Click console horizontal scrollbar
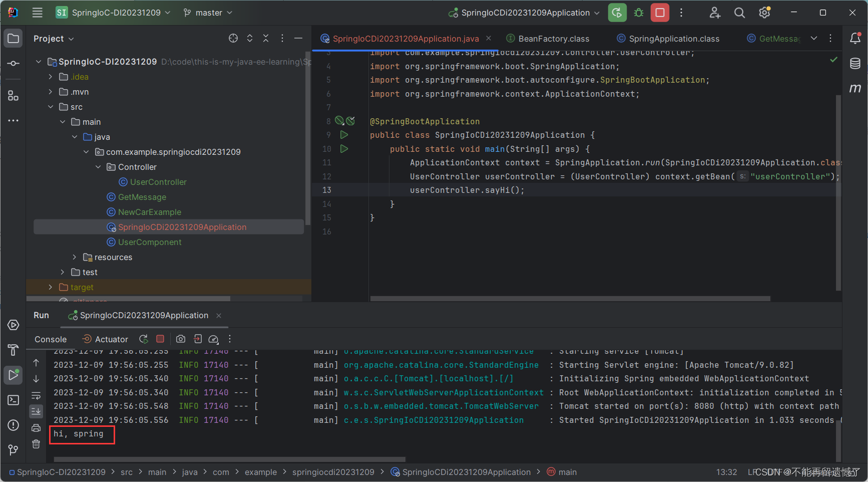Image resolution: width=868 pixels, height=482 pixels. [230, 459]
